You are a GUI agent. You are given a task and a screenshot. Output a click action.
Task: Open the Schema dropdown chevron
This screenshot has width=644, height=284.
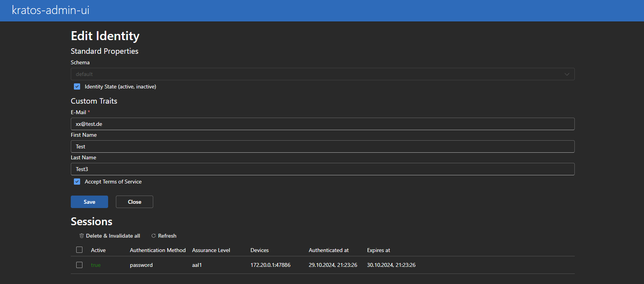[567, 74]
